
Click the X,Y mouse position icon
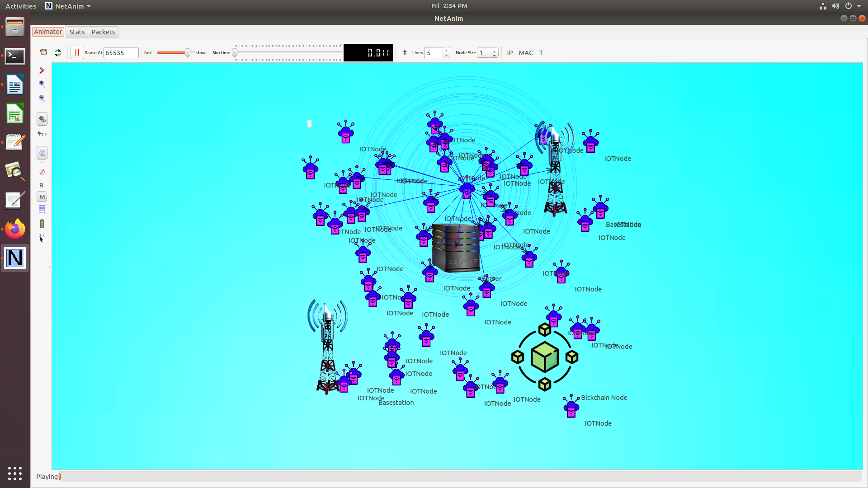point(42,238)
